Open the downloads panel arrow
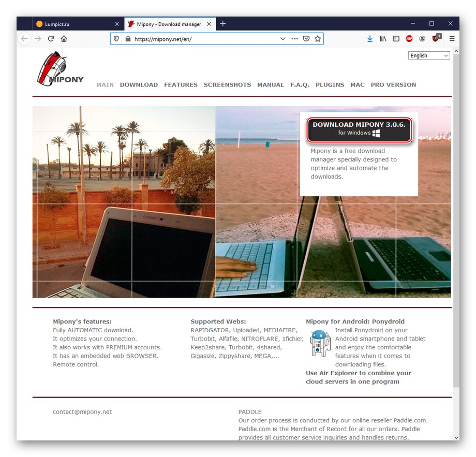This screenshot has height=457, width=476. [x=370, y=39]
